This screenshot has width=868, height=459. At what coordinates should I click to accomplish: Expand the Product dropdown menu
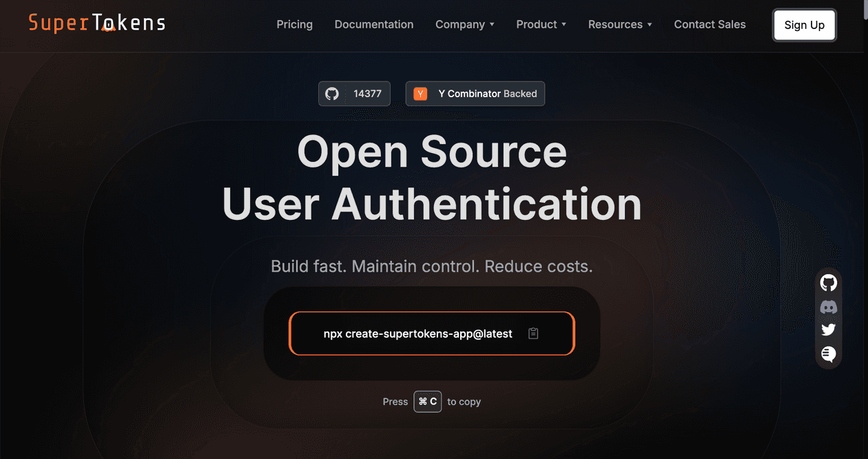click(541, 25)
